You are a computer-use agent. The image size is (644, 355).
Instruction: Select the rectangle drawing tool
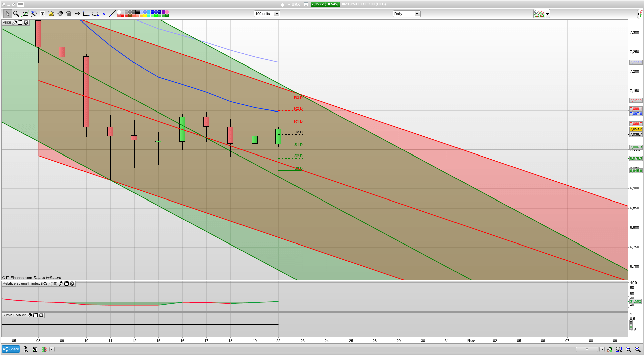[x=86, y=14]
